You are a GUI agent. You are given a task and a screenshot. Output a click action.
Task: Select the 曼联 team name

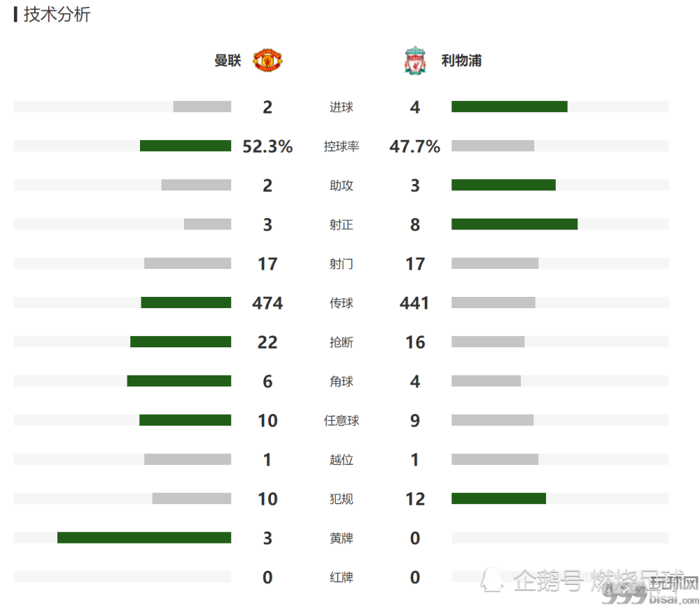(227, 60)
